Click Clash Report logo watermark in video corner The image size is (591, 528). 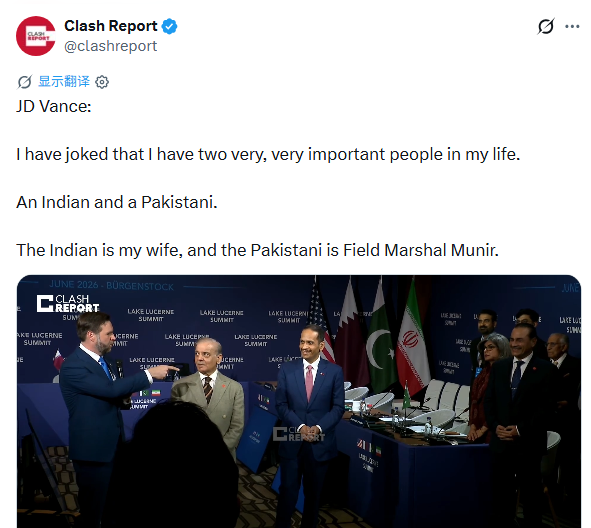pos(68,303)
